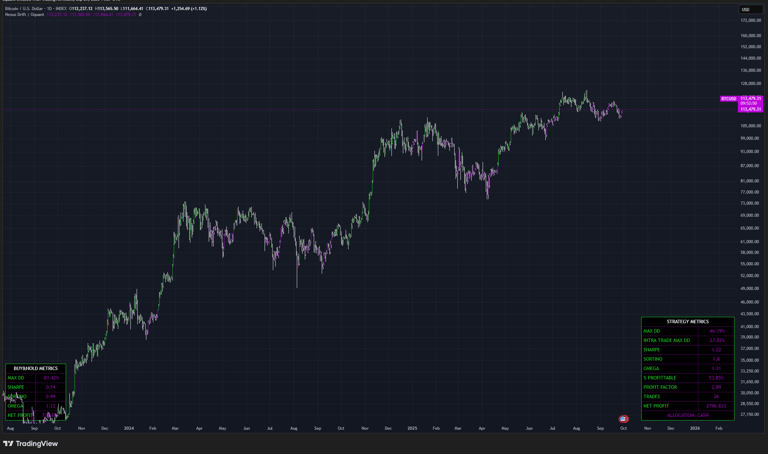Click the 172,000.00 price axis label
768x454 pixels.
[751, 21]
